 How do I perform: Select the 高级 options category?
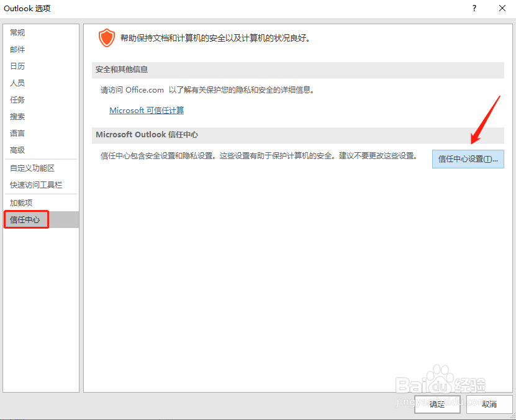(x=41, y=150)
